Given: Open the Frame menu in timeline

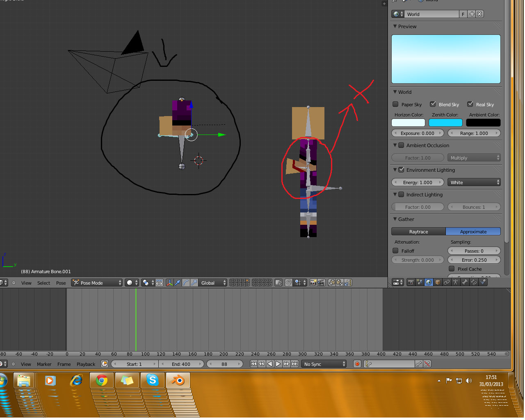Looking at the screenshot, I should pos(64,364).
